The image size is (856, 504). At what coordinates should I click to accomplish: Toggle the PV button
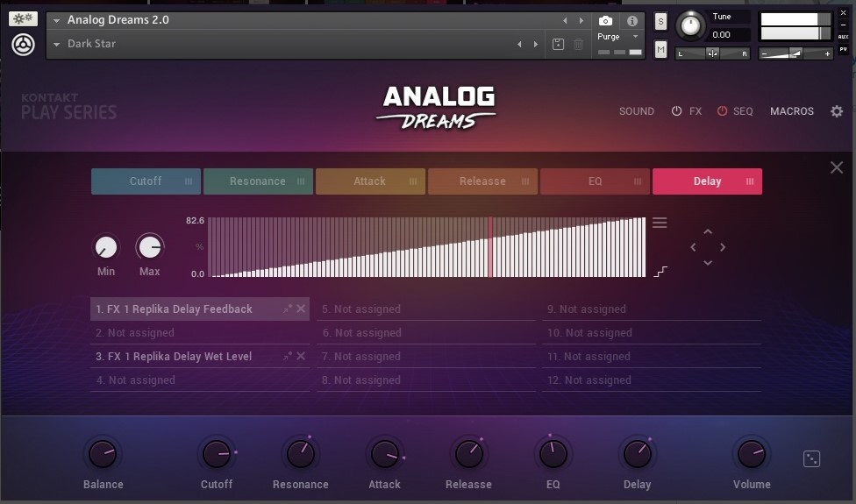[843, 49]
